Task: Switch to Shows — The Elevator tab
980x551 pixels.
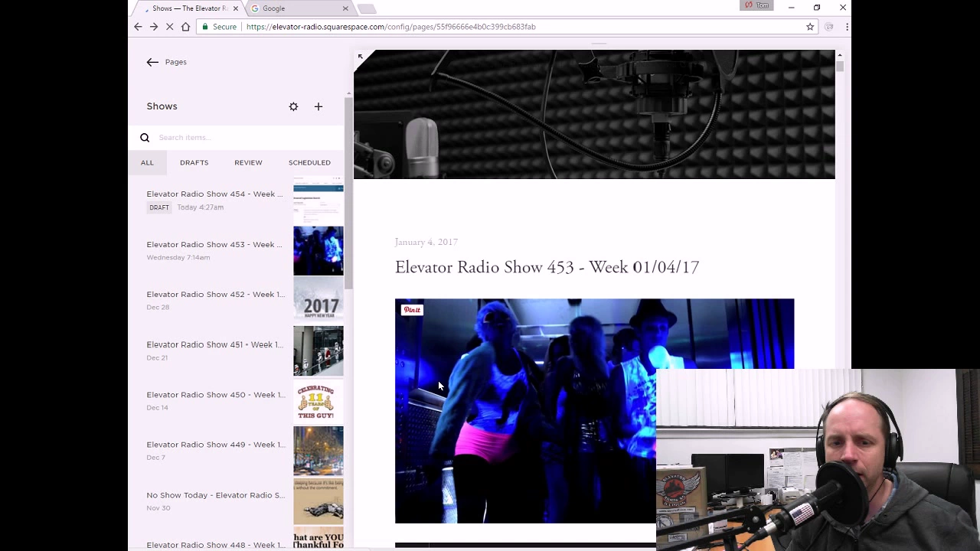Action: [188, 8]
